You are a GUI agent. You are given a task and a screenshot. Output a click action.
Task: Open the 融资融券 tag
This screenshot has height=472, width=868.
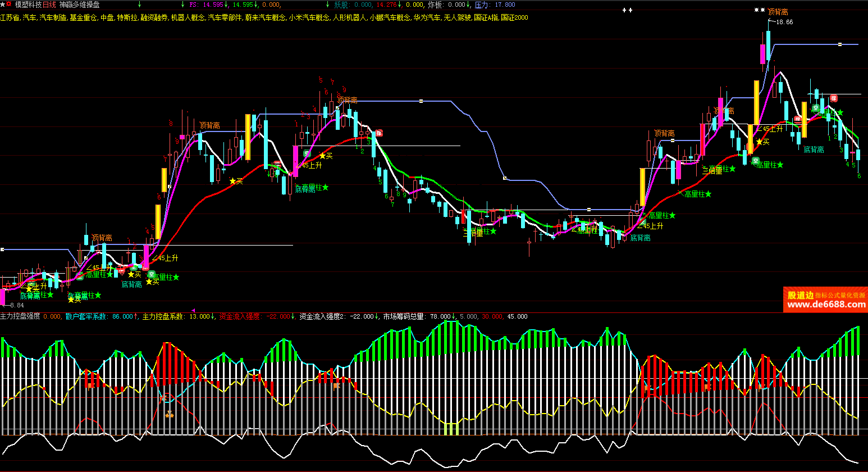154,17
